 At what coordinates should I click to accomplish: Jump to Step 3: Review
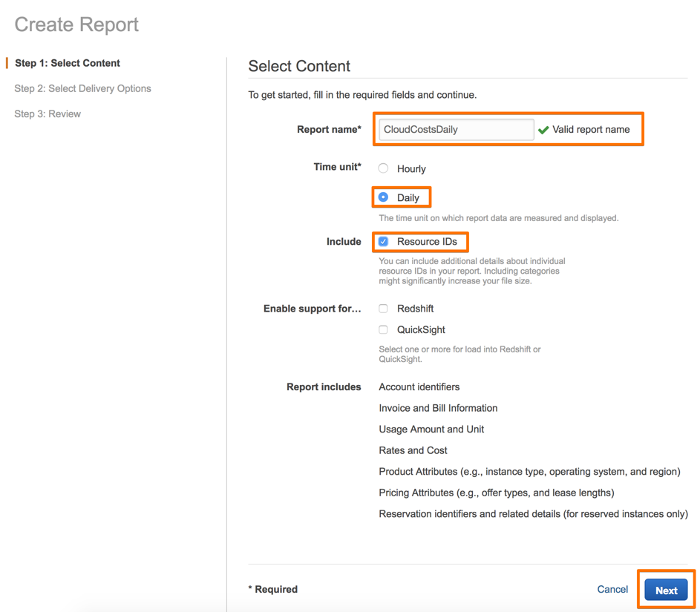pyautogui.click(x=48, y=113)
